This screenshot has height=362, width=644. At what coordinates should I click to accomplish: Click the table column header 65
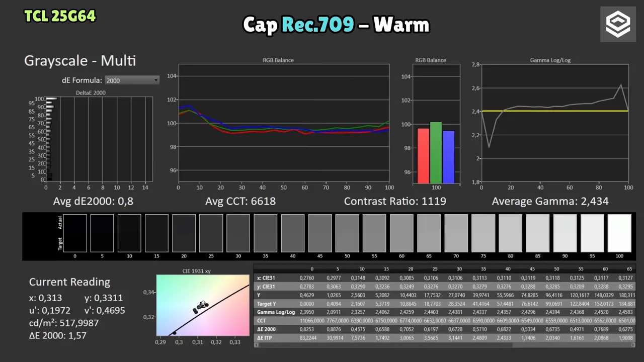(x=629, y=269)
